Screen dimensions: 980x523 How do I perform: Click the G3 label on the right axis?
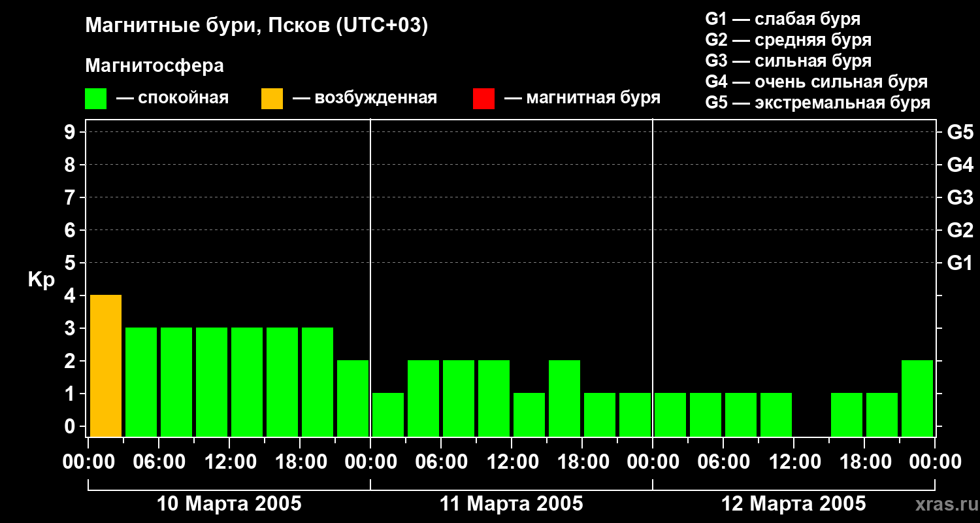960,197
